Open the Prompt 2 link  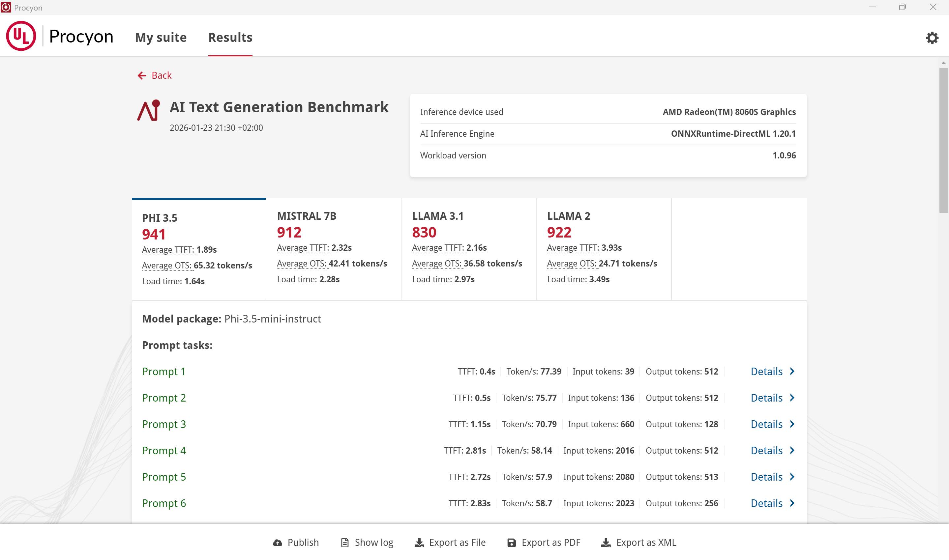(164, 398)
